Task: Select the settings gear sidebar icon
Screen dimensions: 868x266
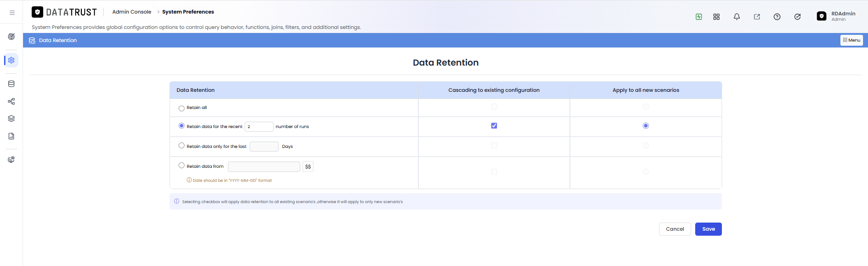Action: [11, 60]
